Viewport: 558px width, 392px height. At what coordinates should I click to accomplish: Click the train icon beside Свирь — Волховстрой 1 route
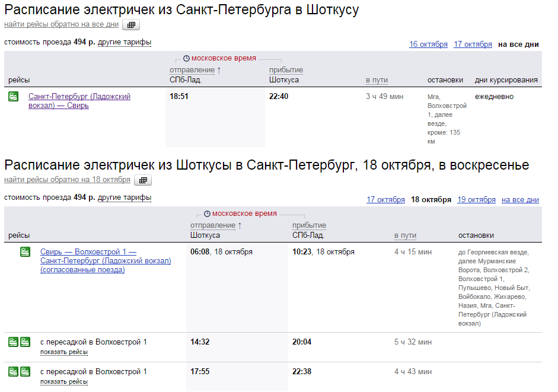tap(24, 251)
